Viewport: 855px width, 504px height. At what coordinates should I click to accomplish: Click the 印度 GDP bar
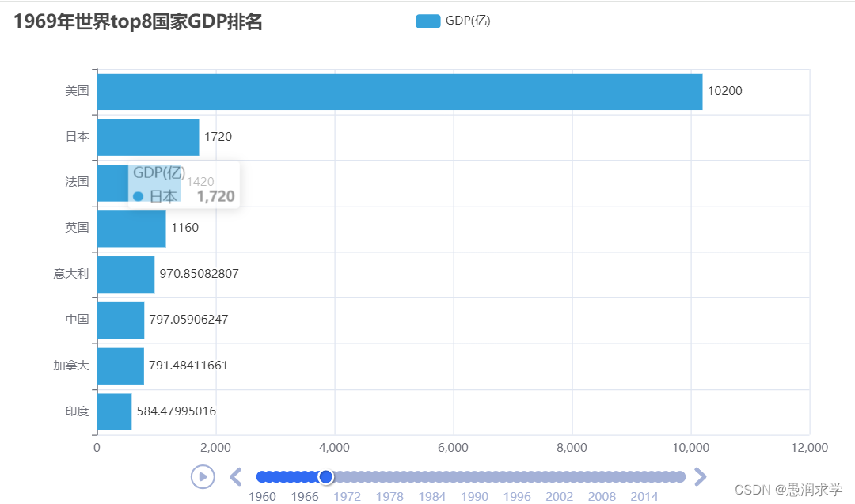pyautogui.click(x=114, y=412)
